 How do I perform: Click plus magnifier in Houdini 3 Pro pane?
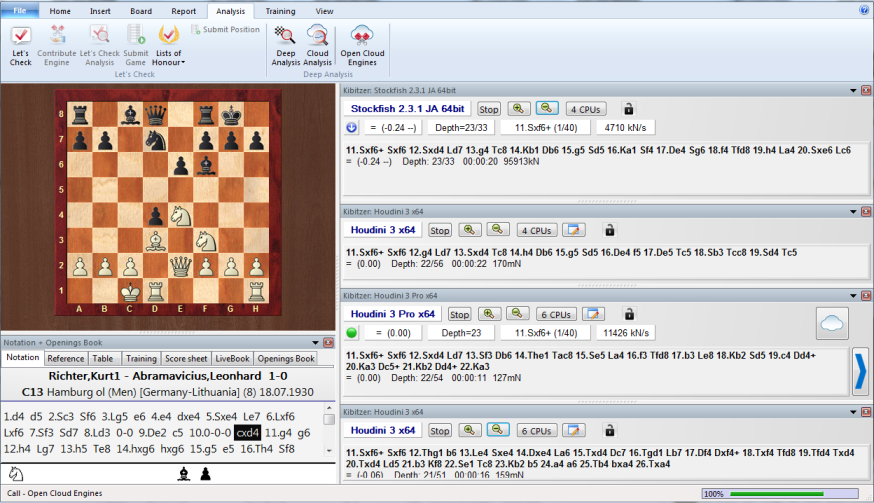(x=489, y=314)
